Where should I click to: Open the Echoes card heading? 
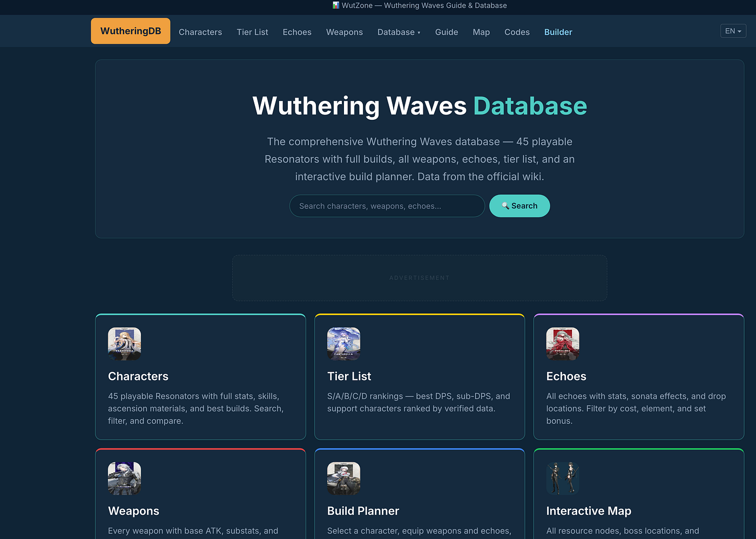point(566,377)
